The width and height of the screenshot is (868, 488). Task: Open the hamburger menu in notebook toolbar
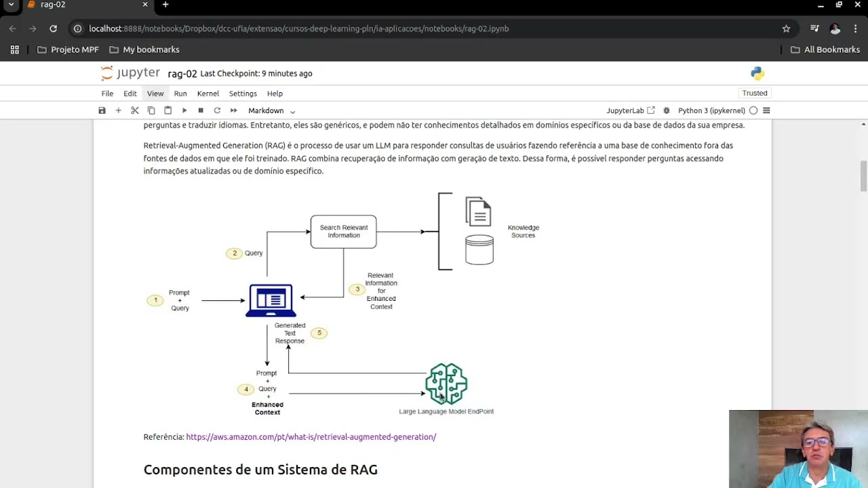click(x=766, y=110)
